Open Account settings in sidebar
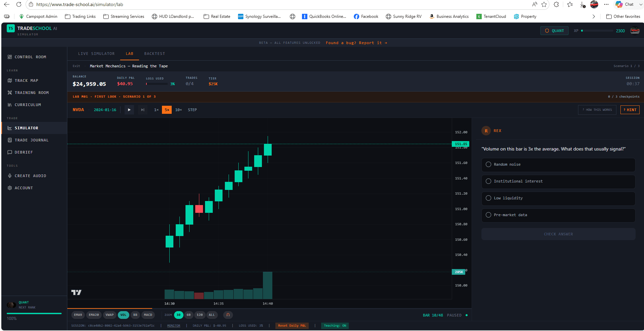This screenshot has height=331, width=644. click(x=24, y=188)
